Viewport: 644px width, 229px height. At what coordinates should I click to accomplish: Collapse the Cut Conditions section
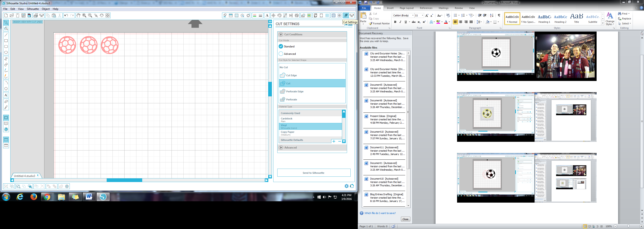pyautogui.click(x=281, y=34)
